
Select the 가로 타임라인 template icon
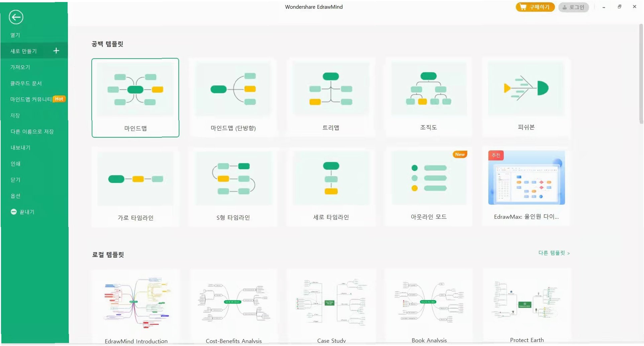point(135,179)
